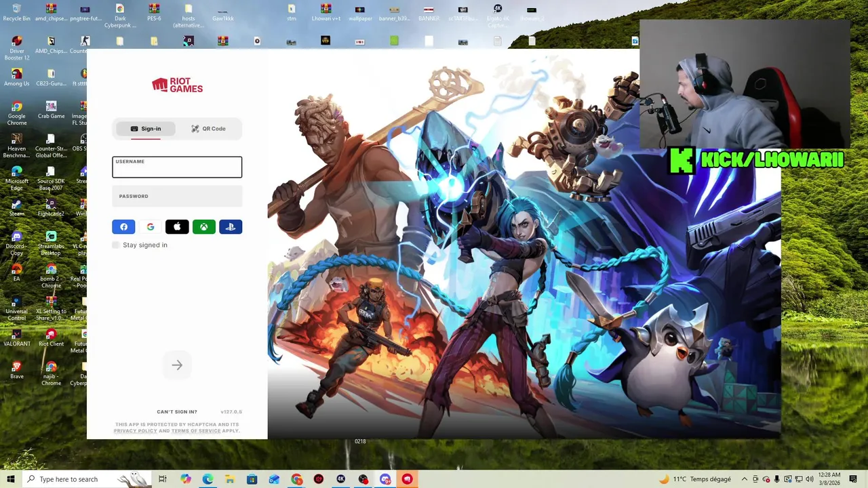Screen dimensions: 868x488
Task: Sign in with Xbox
Action: [x=203, y=227]
